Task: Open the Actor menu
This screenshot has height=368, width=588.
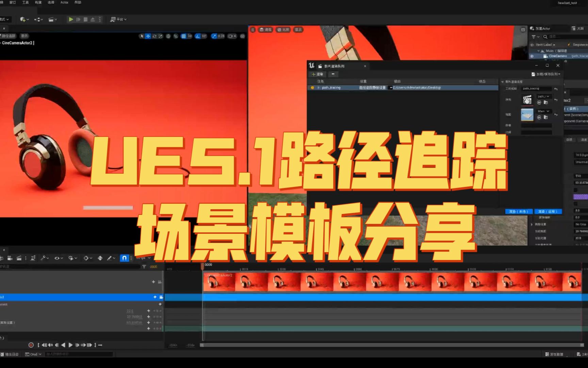Action: (x=64, y=2)
